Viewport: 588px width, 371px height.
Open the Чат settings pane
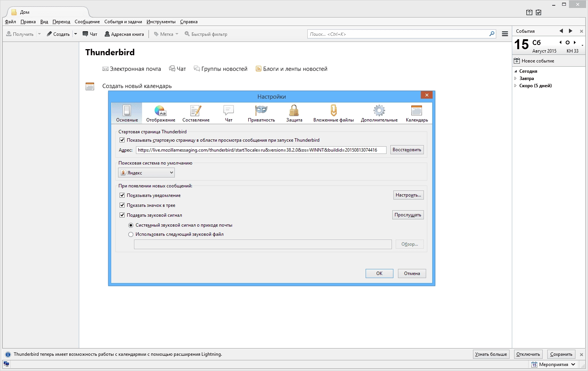228,113
